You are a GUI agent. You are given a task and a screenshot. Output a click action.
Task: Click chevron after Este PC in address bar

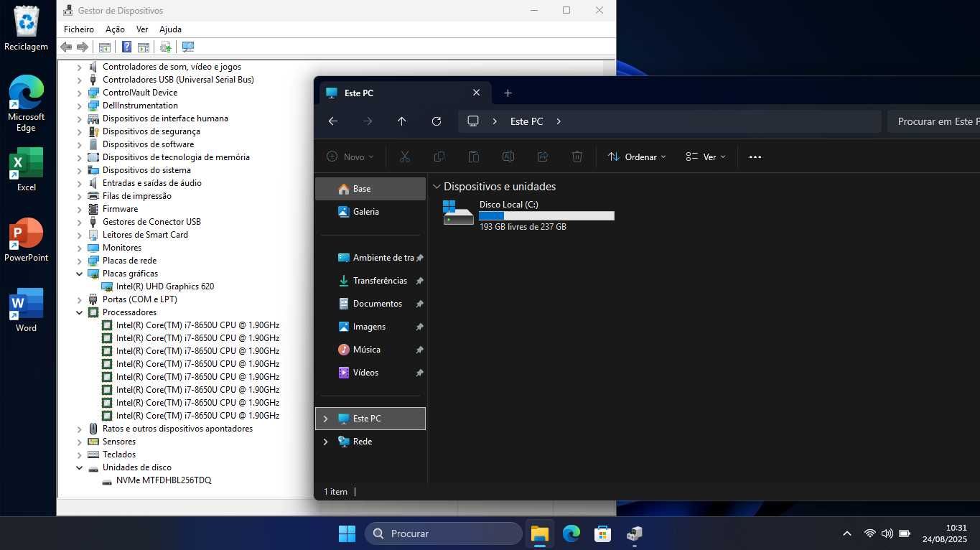559,121
